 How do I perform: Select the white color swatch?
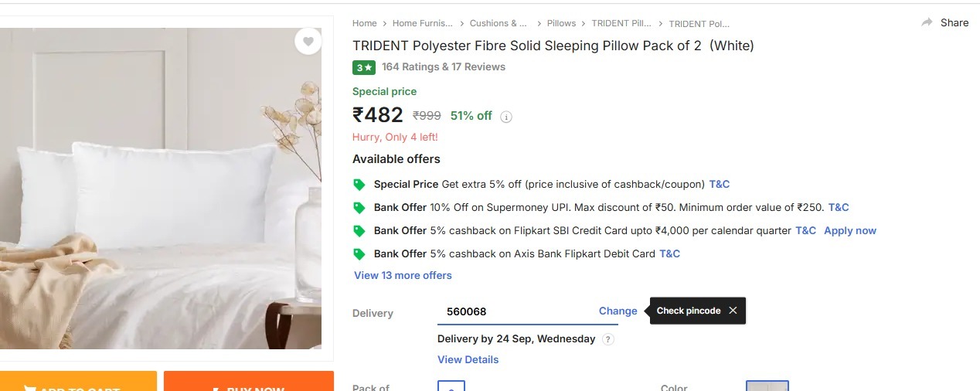pos(767,386)
